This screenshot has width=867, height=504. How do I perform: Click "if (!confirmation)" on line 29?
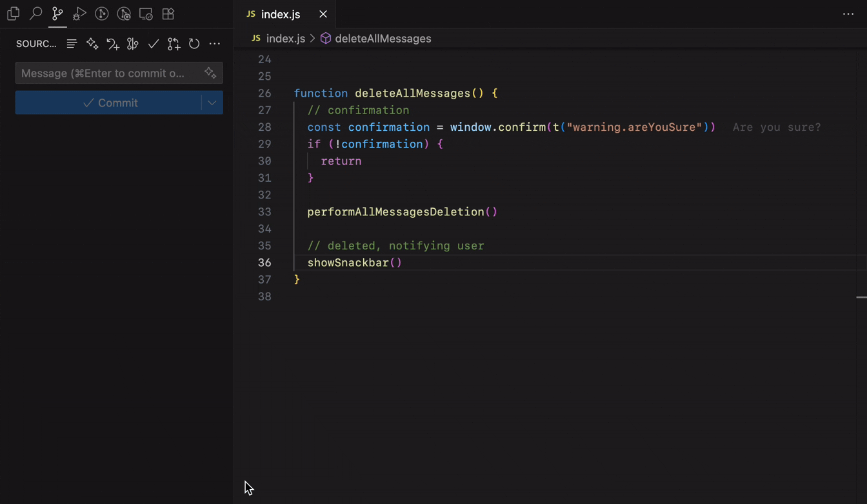(x=368, y=144)
